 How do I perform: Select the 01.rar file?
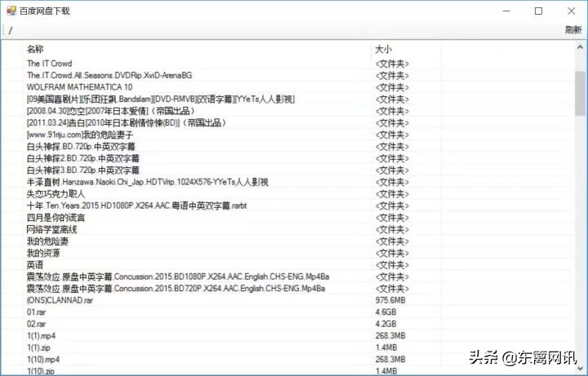pyautogui.click(x=36, y=312)
